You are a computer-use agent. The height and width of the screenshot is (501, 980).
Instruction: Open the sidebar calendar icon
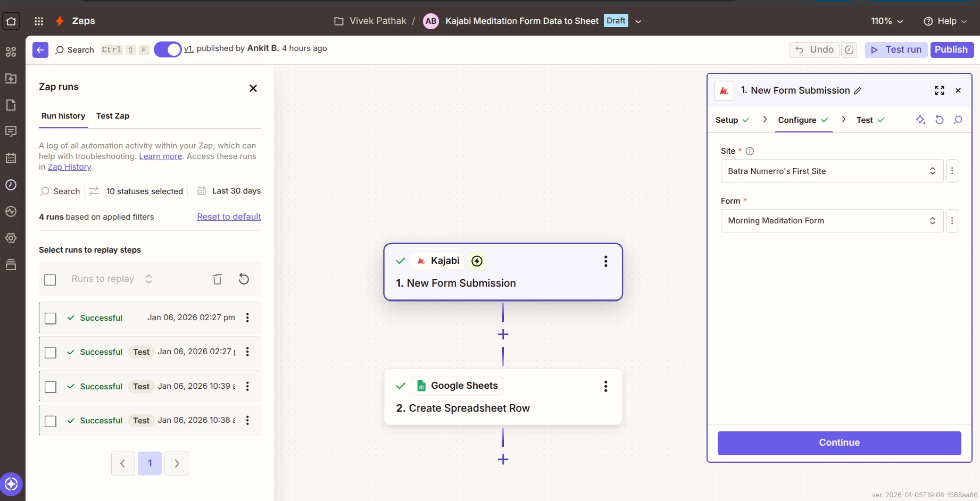[x=11, y=158]
